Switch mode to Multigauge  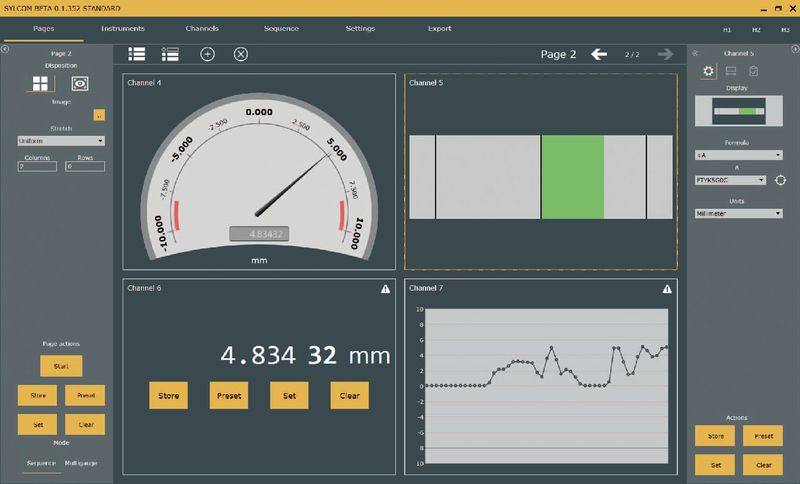82,464
